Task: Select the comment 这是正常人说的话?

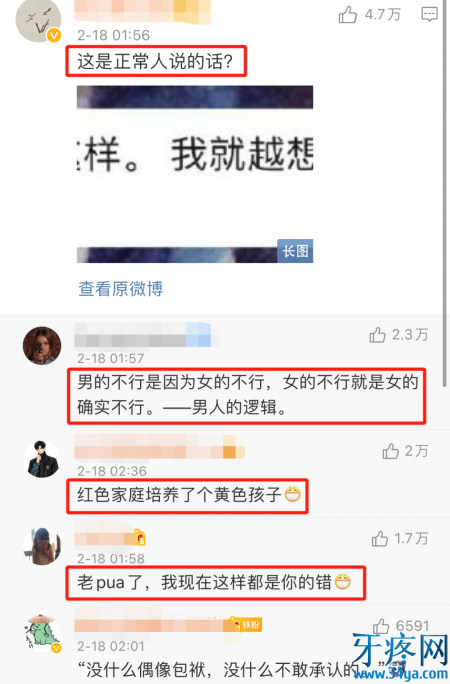Action: (x=156, y=62)
